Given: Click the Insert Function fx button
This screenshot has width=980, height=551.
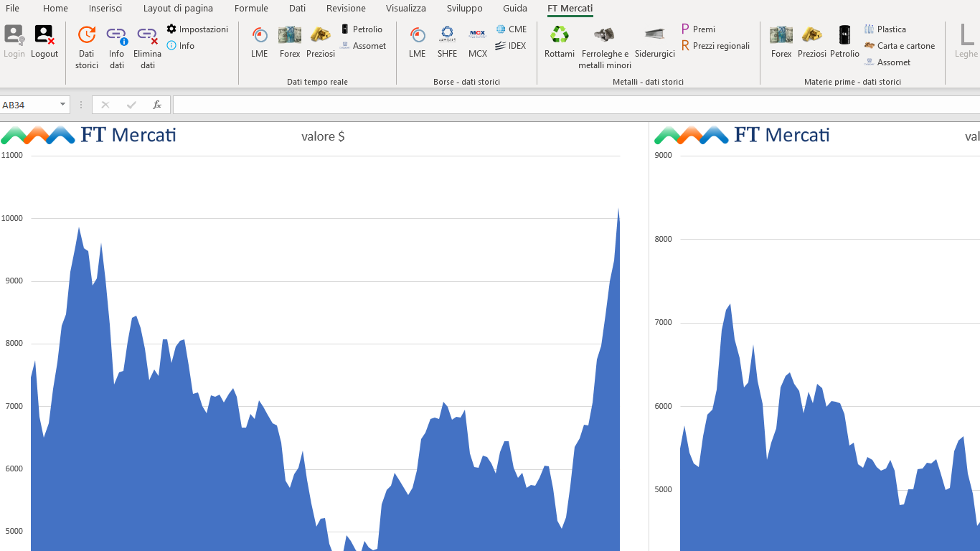Looking at the screenshot, I should pyautogui.click(x=157, y=105).
